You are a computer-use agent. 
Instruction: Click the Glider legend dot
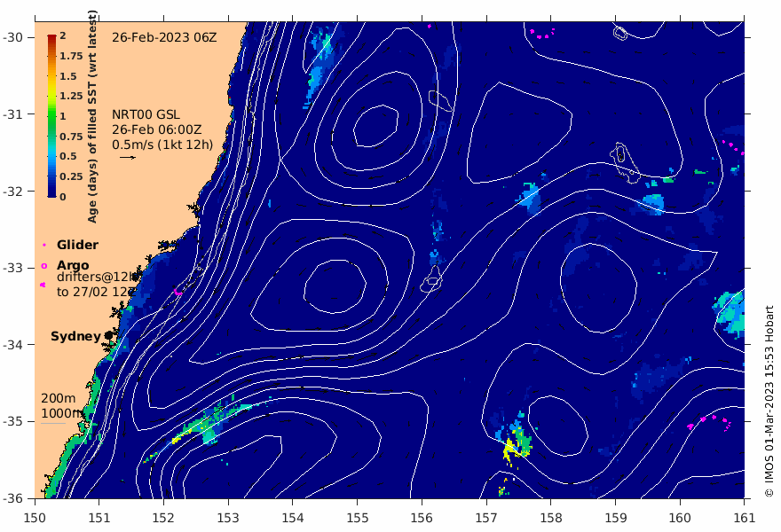[44, 245]
